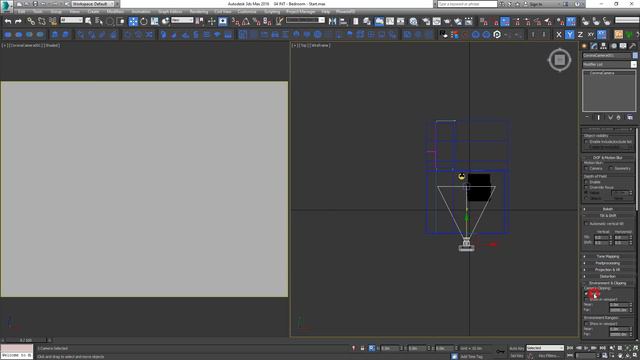Restrict movement to the XY plane
640x360 pixels.
coord(591,35)
